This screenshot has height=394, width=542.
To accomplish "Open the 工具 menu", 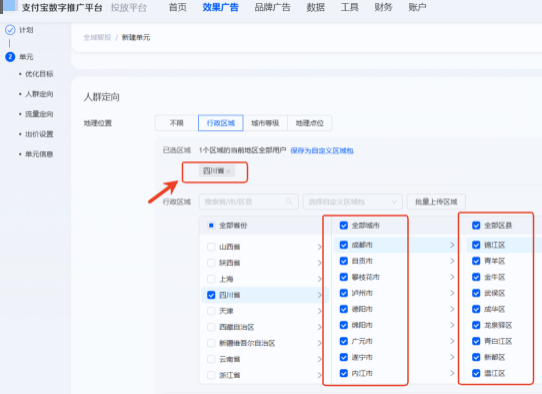I will point(349,7).
